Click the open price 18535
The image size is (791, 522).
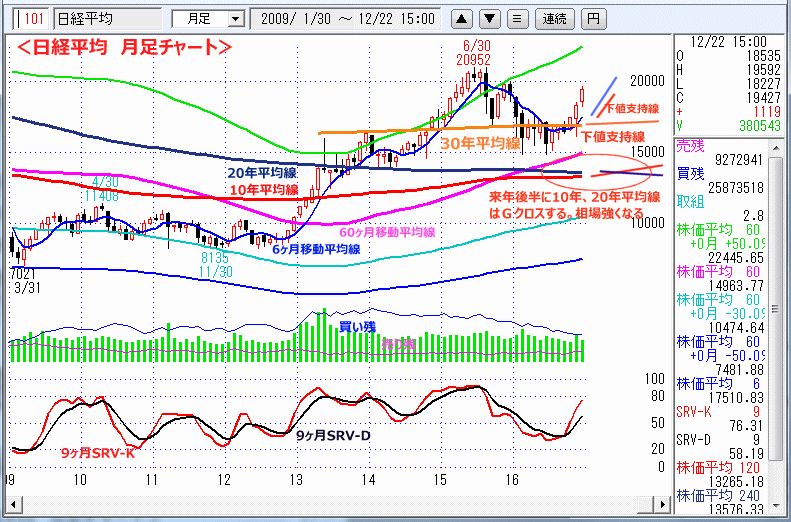click(763, 55)
